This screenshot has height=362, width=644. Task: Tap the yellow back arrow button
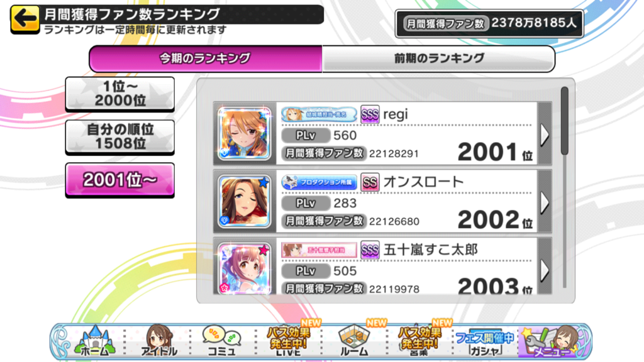point(25,19)
